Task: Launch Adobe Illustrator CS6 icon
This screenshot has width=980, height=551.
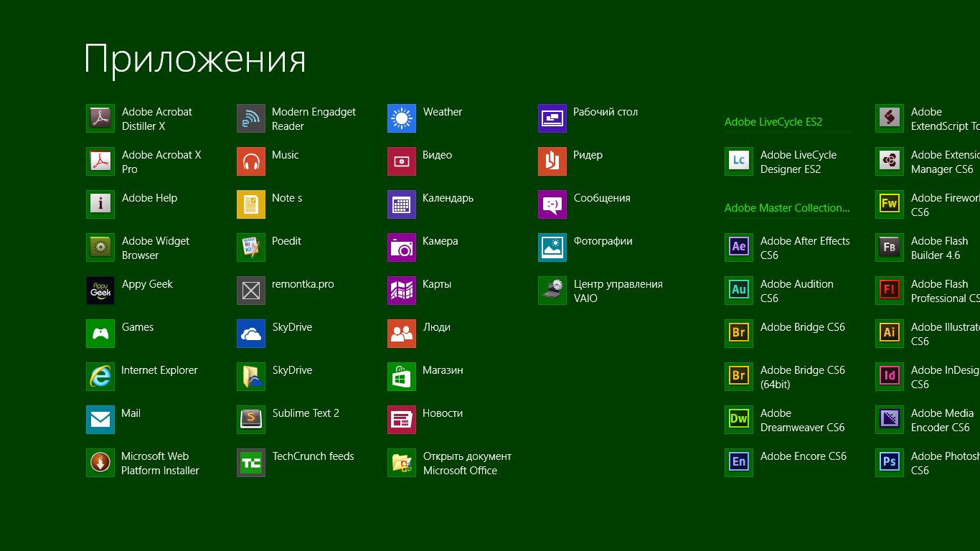Action: [x=890, y=334]
